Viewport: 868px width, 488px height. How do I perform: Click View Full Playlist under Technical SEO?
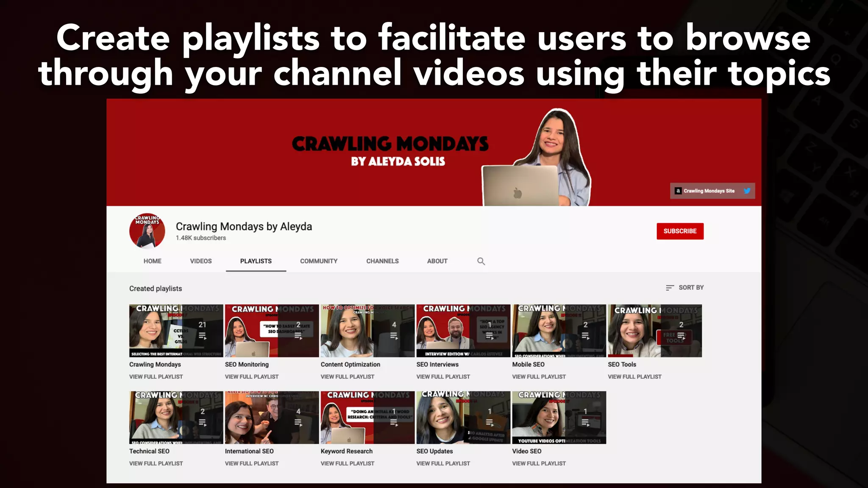click(156, 463)
